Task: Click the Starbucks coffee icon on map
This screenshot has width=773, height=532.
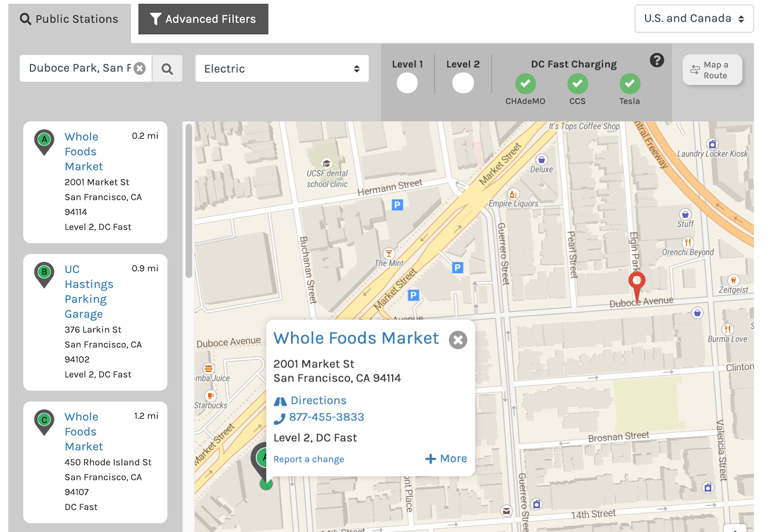Action: pyautogui.click(x=211, y=396)
